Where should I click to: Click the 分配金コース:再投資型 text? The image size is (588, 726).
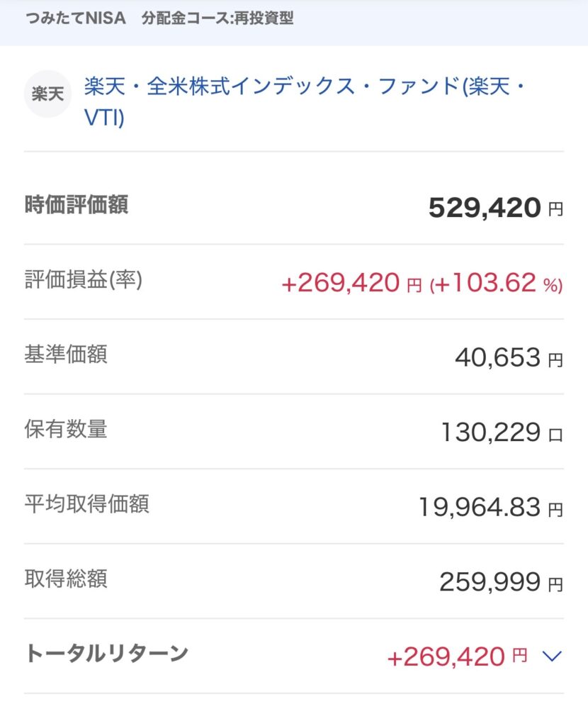coord(217,18)
